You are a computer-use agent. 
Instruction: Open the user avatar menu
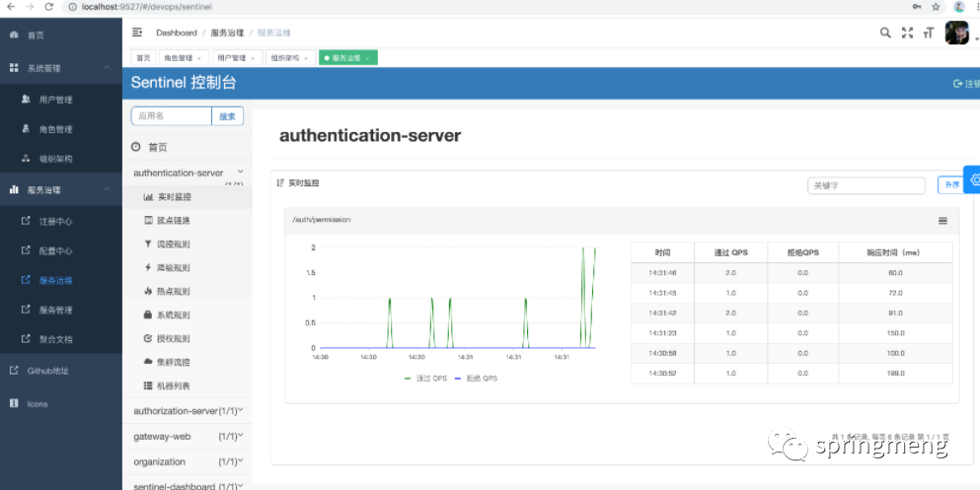(957, 33)
